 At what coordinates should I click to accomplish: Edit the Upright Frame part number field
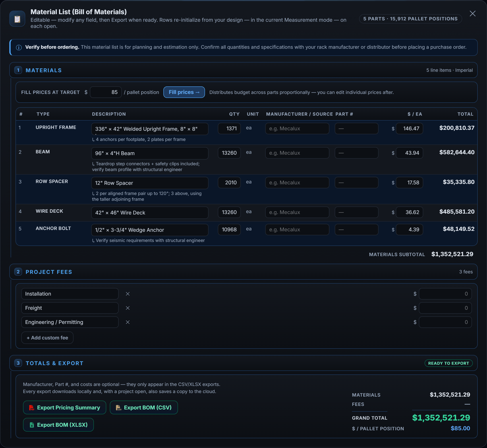point(356,129)
